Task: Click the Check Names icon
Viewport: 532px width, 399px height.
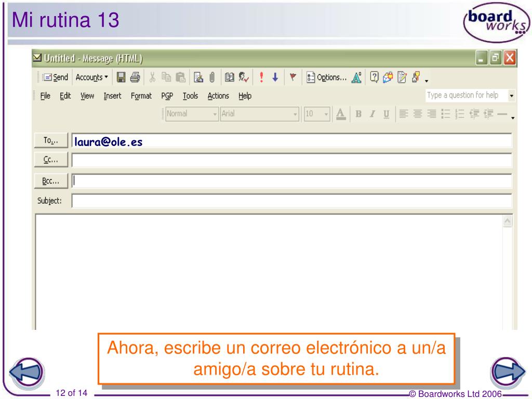Action: click(244, 77)
